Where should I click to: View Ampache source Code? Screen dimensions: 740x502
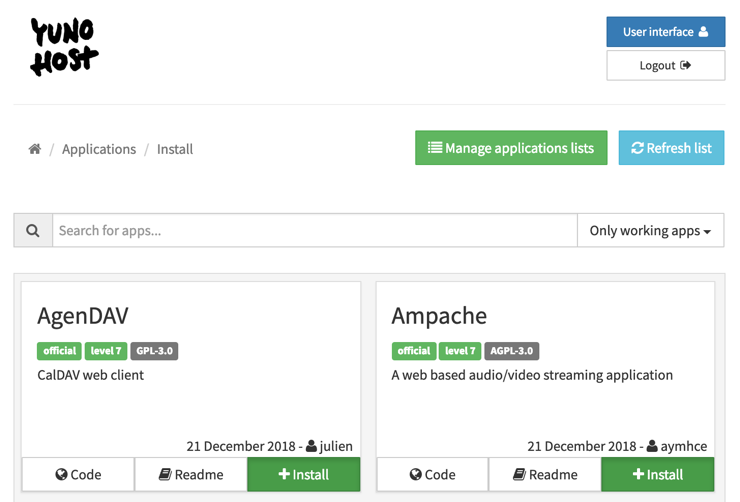pyautogui.click(x=432, y=474)
